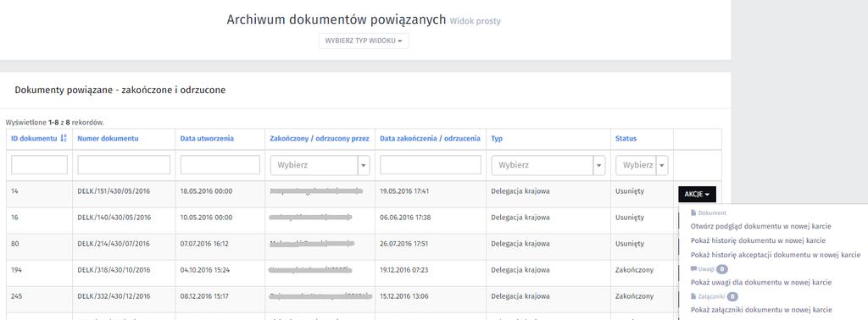Click ID cell 80
This screenshot has height=320, width=868.
coord(15,244)
